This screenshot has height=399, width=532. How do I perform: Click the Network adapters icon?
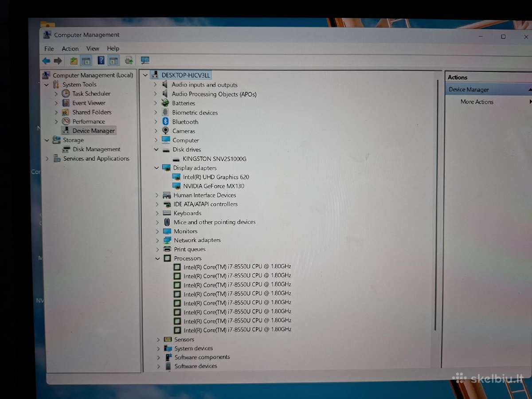click(x=167, y=240)
